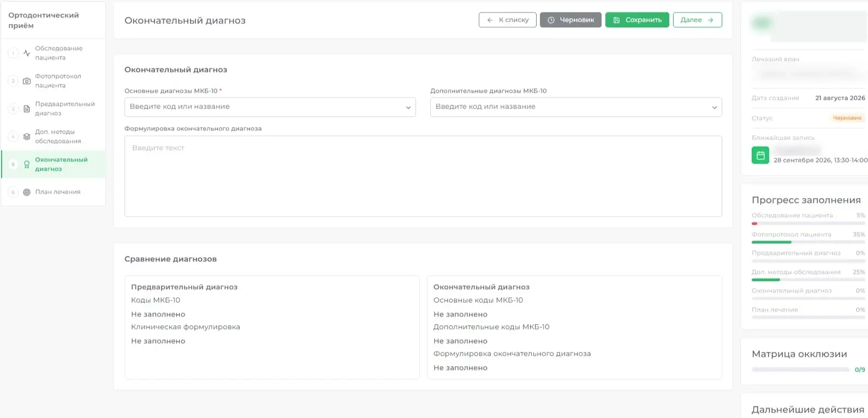This screenshot has width=868, height=418.
Task: Click the camera icon for Фотопротокол пациента
Action: pos(27,81)
